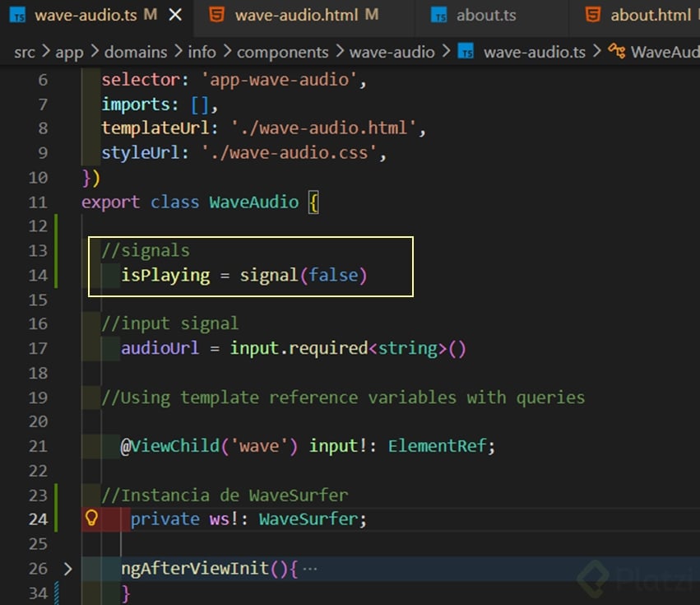Click the lightbulb quick-fix icon on line 24
The height and width of the screenshot is (605, 700).
click(x=91, y=518)
